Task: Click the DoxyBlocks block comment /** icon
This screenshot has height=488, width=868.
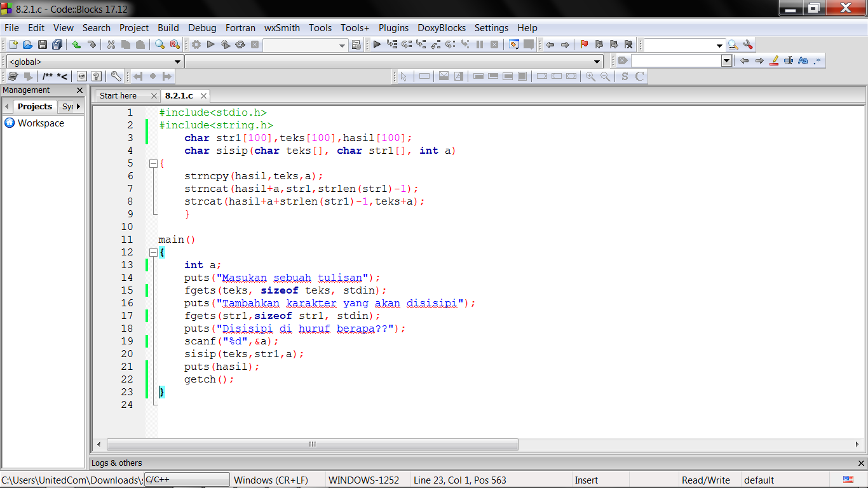Action: click(48, 76)
